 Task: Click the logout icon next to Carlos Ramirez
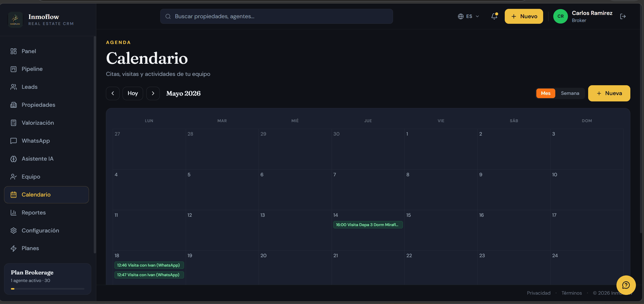click(623, 16)
